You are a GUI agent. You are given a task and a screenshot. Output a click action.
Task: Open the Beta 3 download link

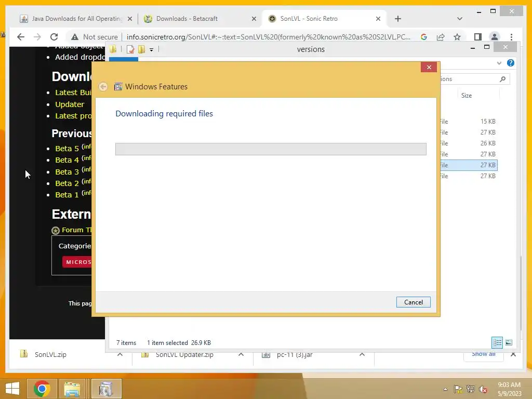[x=67, y=171]
